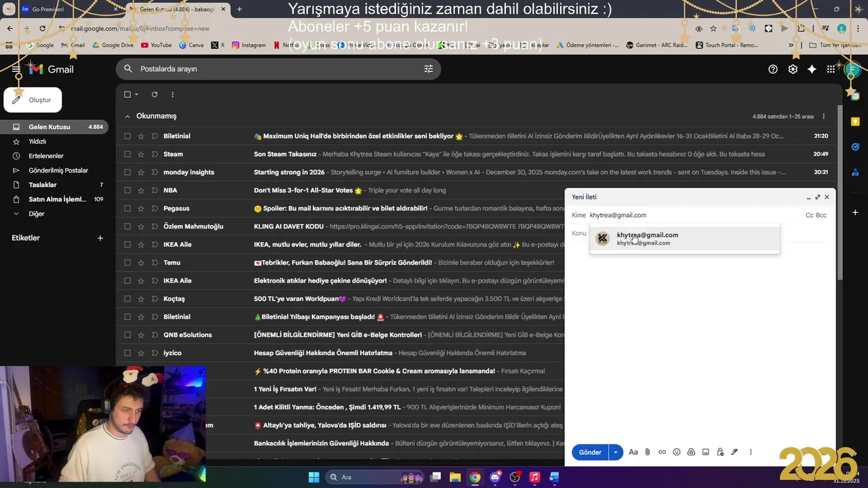Click the Oluştur compose button

point(33,100)
